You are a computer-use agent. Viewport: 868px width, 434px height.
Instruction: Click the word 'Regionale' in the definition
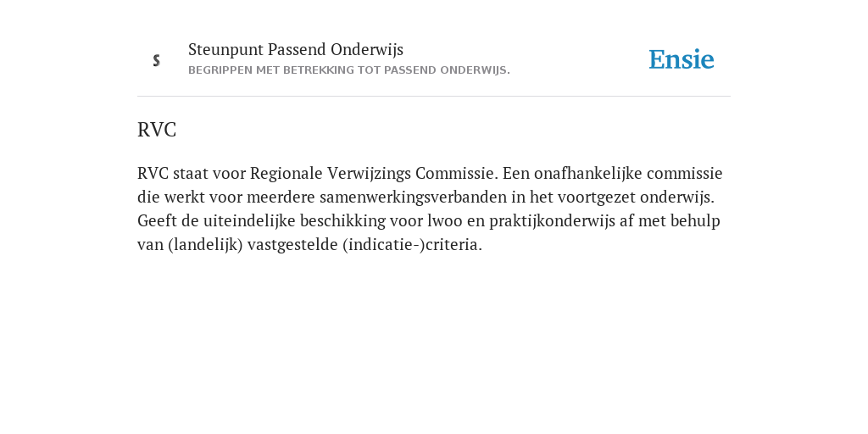[x=287, y=174]
